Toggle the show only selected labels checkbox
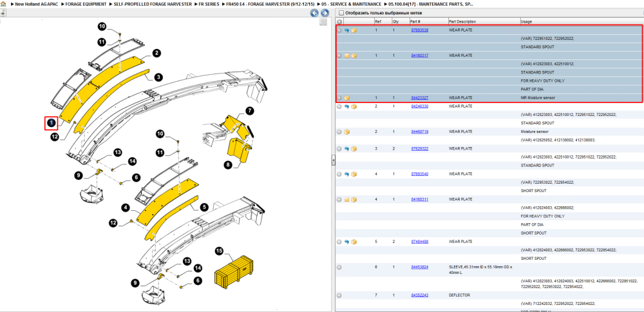 (x=341, y=13)
